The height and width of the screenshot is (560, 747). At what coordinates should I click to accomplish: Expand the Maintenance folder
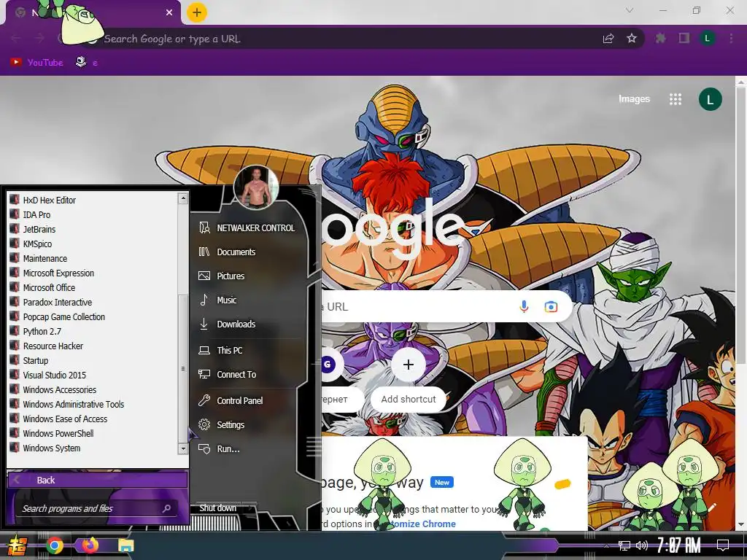point(44,259)
